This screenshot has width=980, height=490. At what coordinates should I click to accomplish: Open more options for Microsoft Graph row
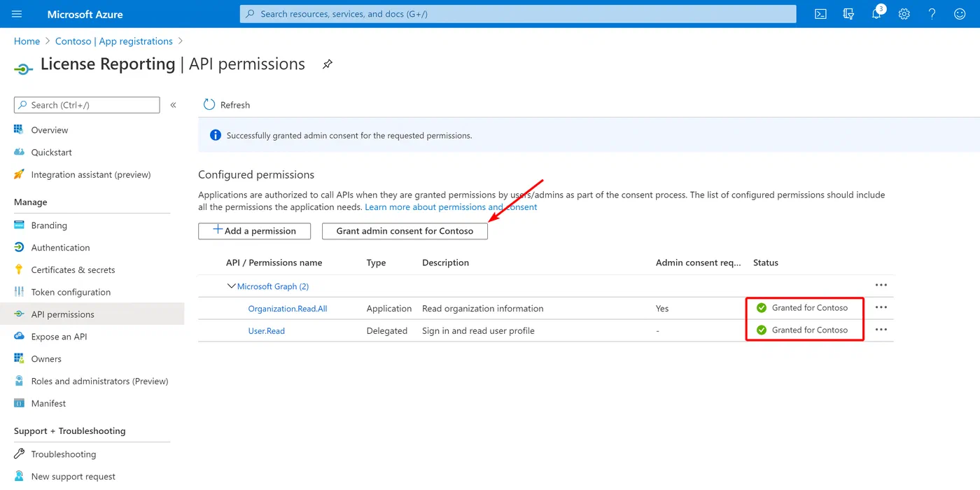click(x=881, y=286)
